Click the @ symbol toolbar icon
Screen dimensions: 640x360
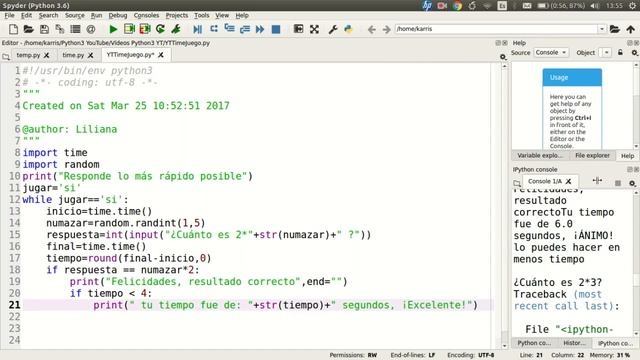[91, 29]
